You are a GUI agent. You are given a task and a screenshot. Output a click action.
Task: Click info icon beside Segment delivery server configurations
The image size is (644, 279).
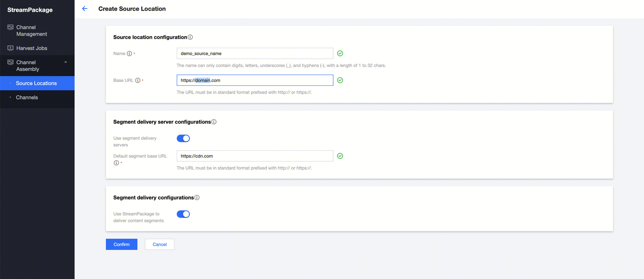(214, 122)
